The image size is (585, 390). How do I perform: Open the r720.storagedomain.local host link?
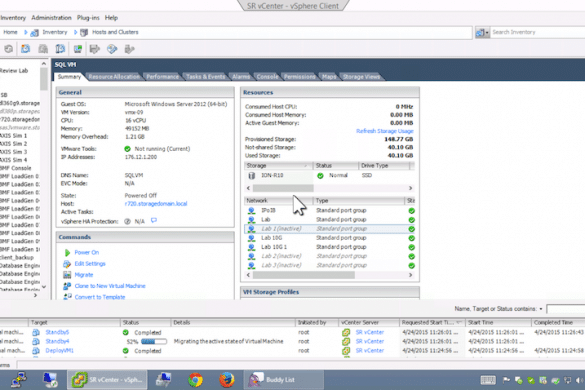pyautogui.click(x=156, y=204)
